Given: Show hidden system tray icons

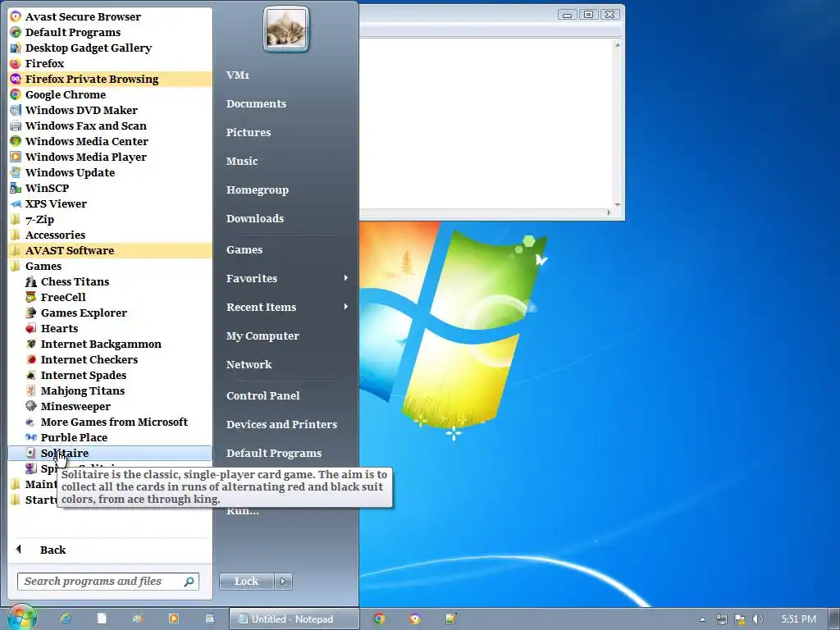Looking at the screenshot, I should [703, 619].
